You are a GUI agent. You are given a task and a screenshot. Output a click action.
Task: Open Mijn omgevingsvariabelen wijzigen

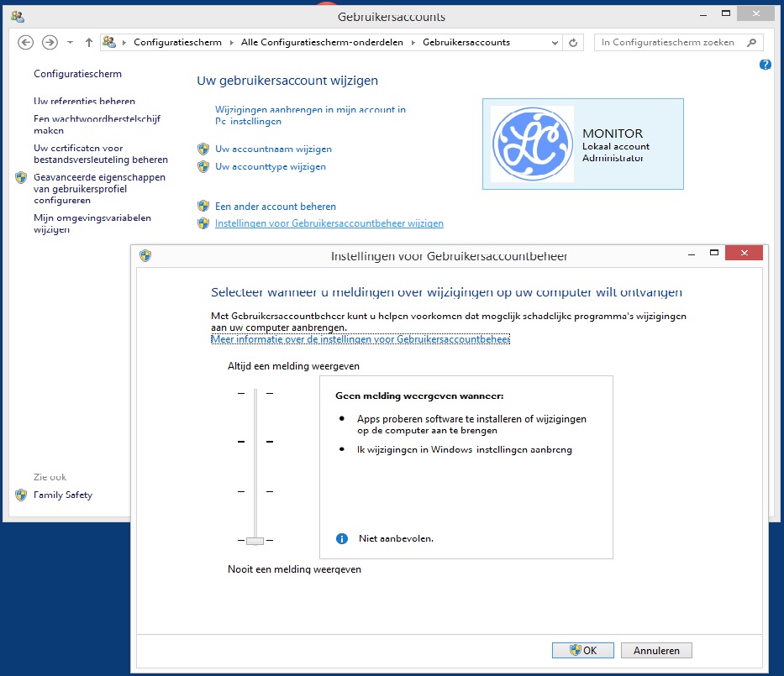click(92, 224)
